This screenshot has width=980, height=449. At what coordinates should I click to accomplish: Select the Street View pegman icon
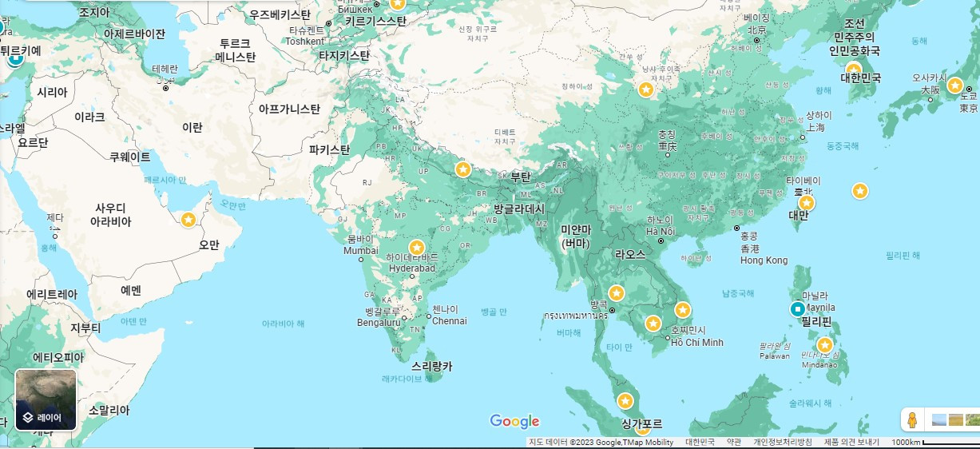point(911,420)
